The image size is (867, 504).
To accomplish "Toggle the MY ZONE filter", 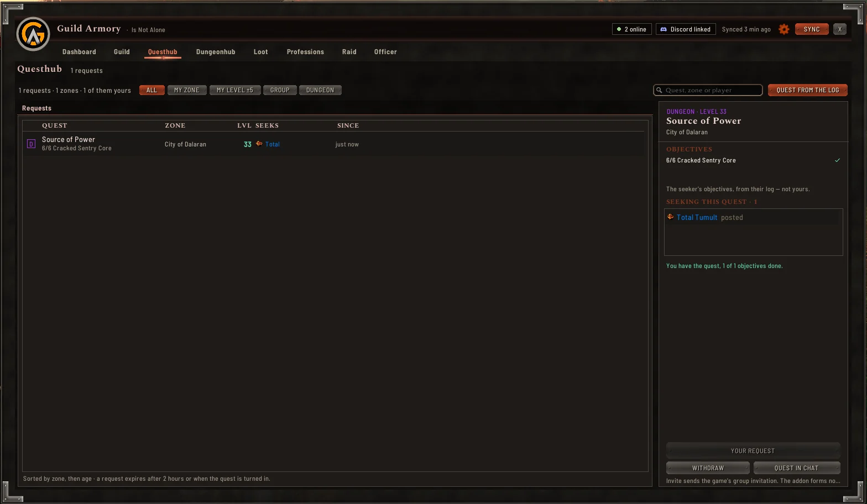I will (187, 90).
